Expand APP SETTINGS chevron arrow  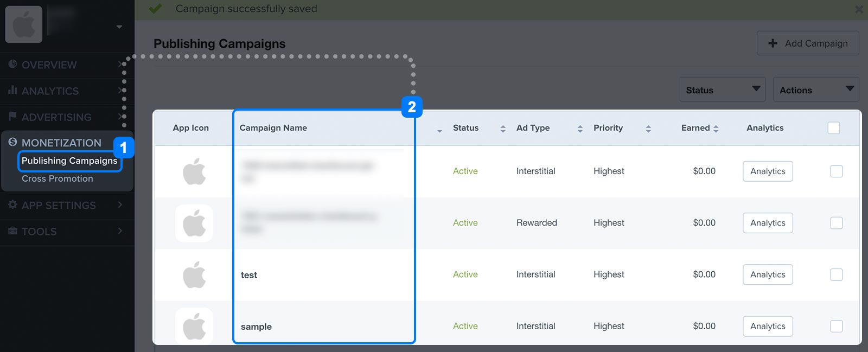click(x=120, y=204)
